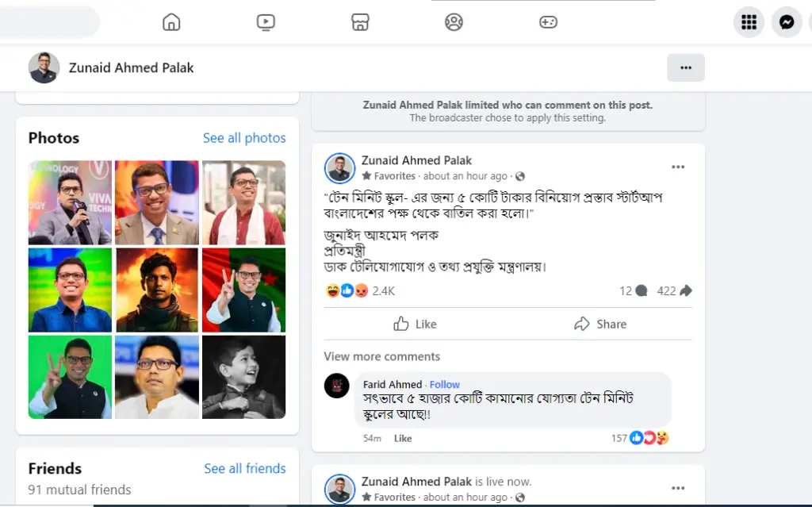Open profile header three-dots menu

click(x=686, y=67)
